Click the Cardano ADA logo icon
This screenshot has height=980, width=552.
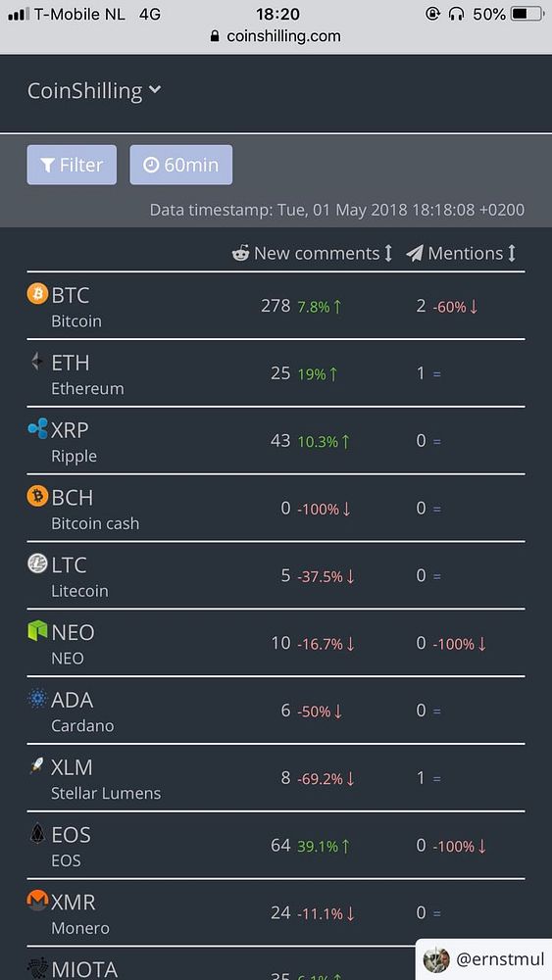coord(37,698)
